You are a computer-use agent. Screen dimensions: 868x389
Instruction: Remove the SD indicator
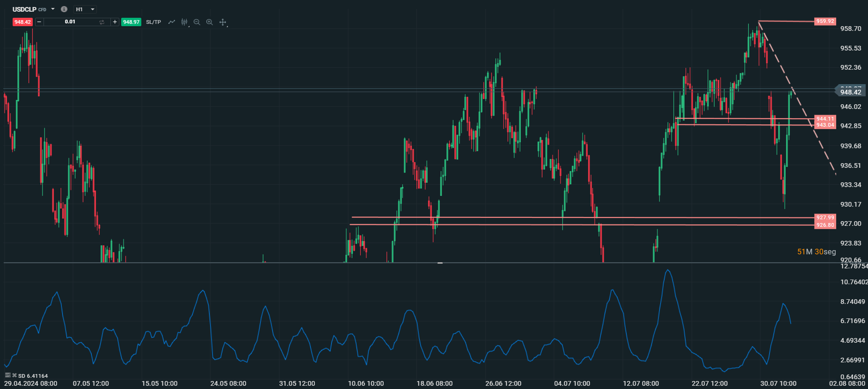tap(15, 375)
